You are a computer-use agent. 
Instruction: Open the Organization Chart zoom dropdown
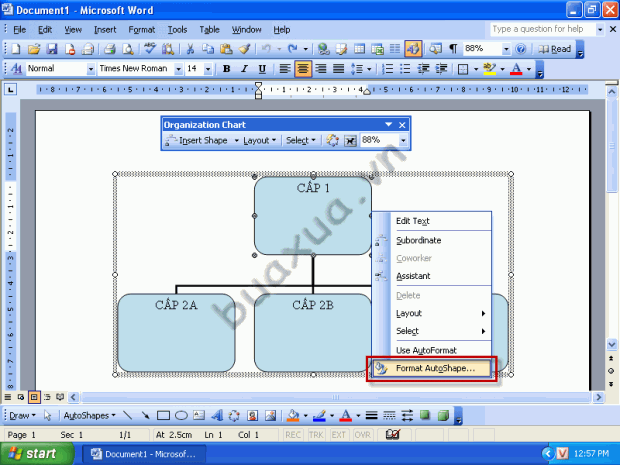[x=403, y=140]
